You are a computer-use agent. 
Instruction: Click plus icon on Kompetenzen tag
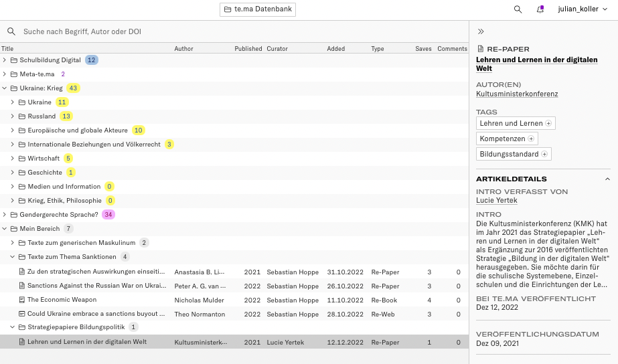531,139
